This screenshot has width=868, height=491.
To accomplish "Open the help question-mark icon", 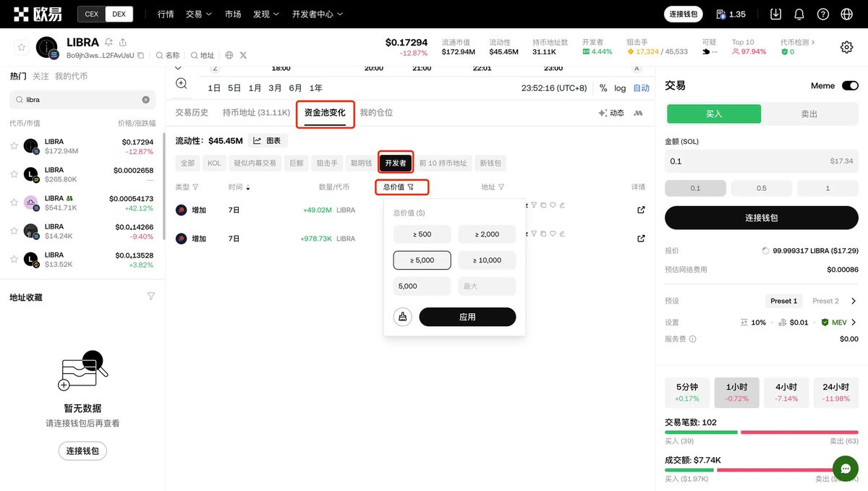I will coord(823,14).
